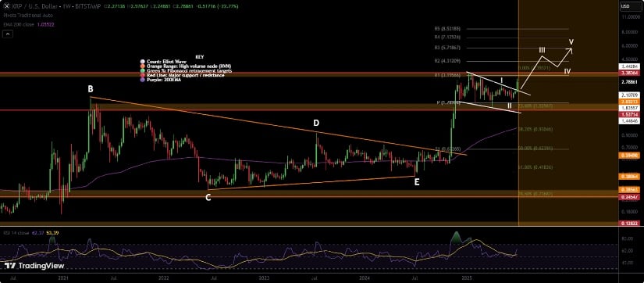Click the R5 (8.53185) pivot label
Image resolution: width=644 pixels, height=283 pixels.
coord(447,29)
